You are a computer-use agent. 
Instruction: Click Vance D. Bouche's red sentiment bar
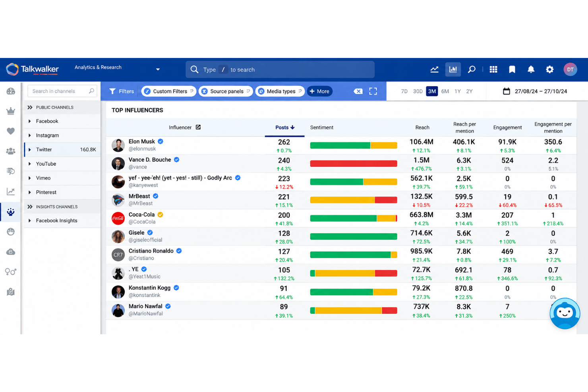(x=354, y=164)
